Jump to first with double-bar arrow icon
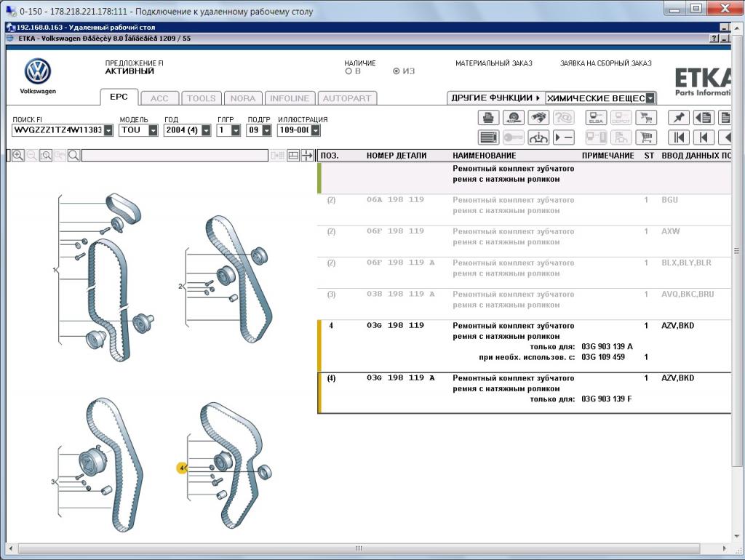Viewport: 745px width, 560px height. [679, 137]
